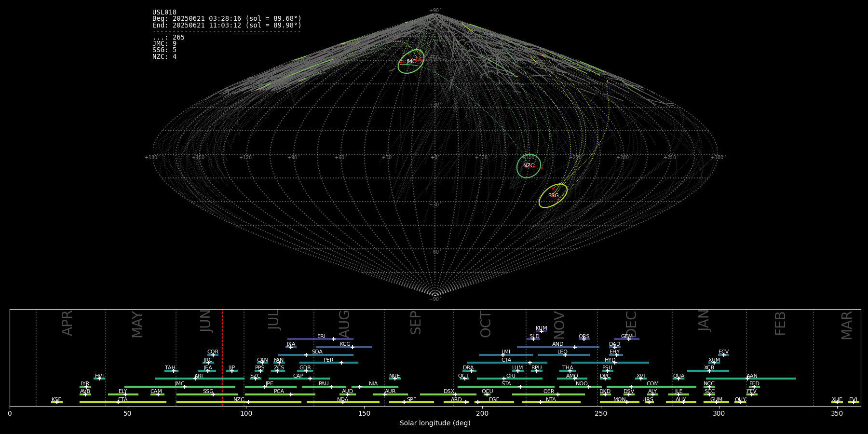
Task: Click the STA shower bar in the timeline
Action: tap(506, 386)
